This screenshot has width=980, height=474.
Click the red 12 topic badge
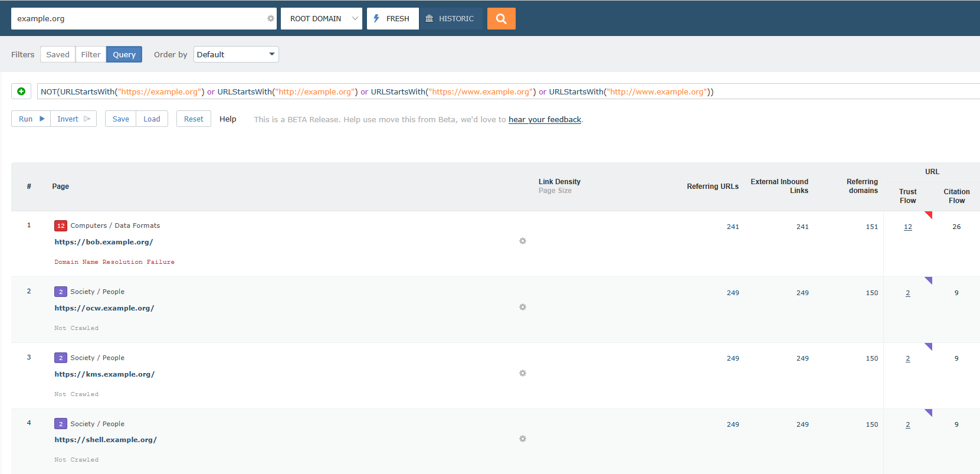point(61,226)
